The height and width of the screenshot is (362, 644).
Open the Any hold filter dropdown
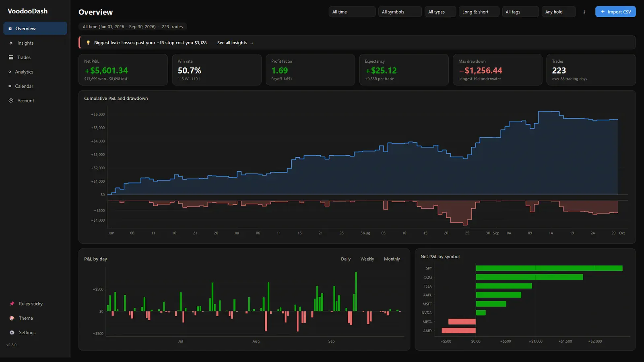559,12
